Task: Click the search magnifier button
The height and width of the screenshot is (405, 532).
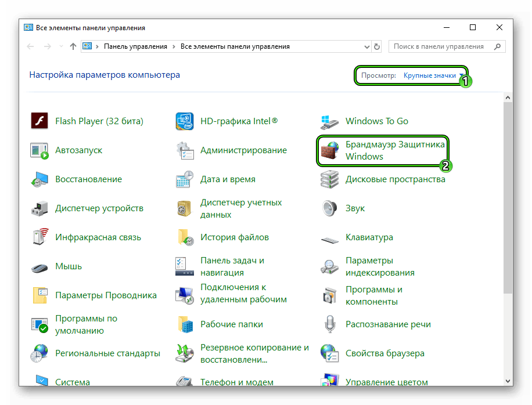Action: pos(497,47)
